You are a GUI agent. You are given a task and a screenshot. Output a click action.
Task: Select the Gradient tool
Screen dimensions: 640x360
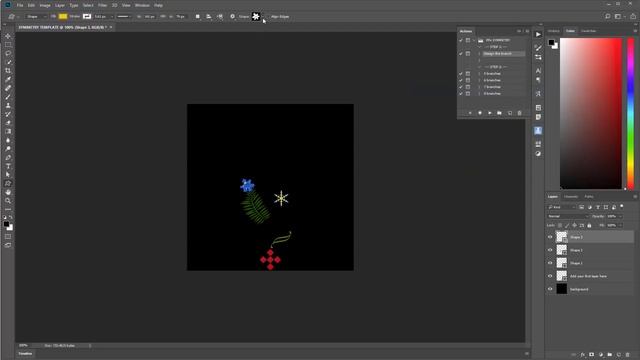point(8,131)
